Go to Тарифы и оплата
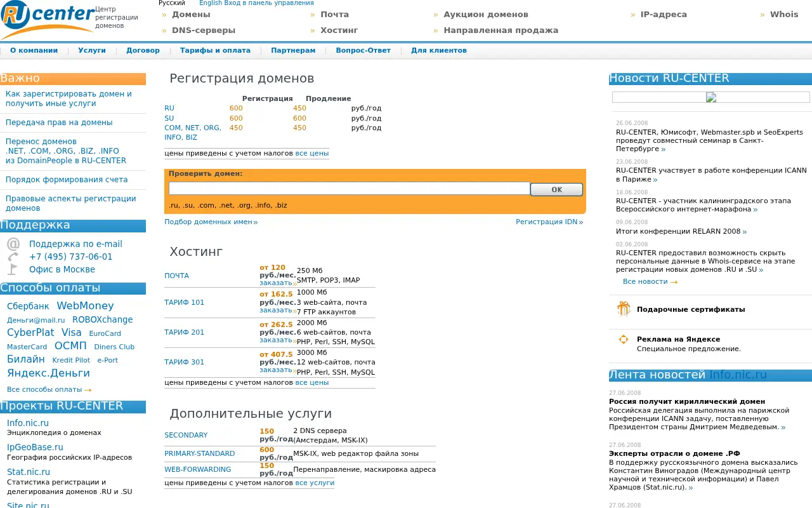Image resolution: width=812 pixels, height=508 pixels. pyautogui.click(x=215, y=50)
